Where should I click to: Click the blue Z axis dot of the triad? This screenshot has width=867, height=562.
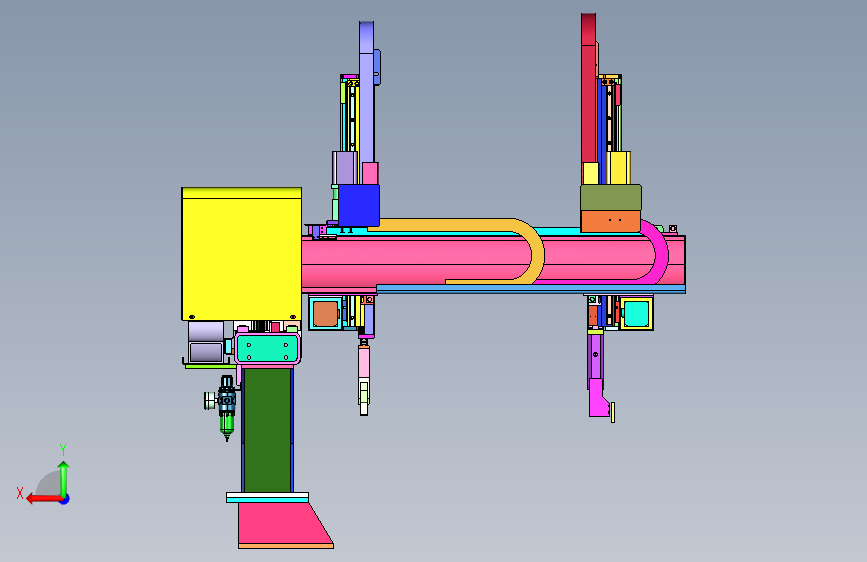point(65,499)
